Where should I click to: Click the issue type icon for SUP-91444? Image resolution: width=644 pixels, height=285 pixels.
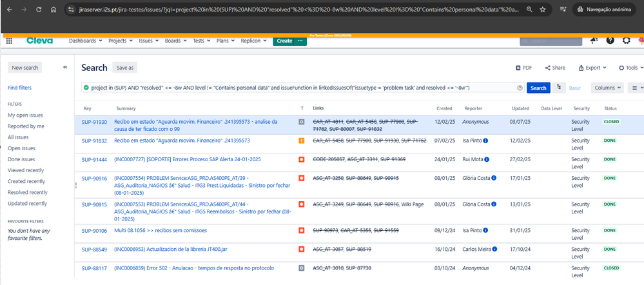[302, 159]
